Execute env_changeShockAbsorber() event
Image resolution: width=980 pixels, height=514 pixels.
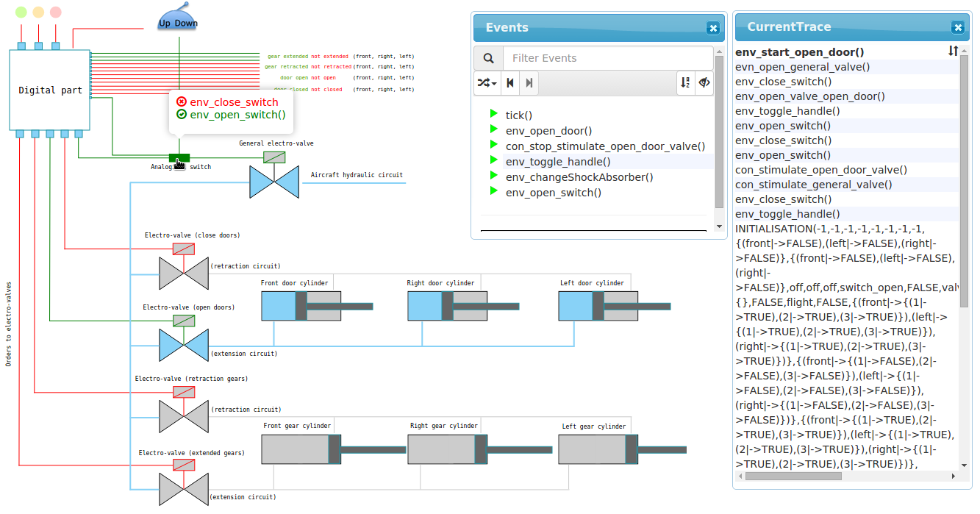point(579,177)
